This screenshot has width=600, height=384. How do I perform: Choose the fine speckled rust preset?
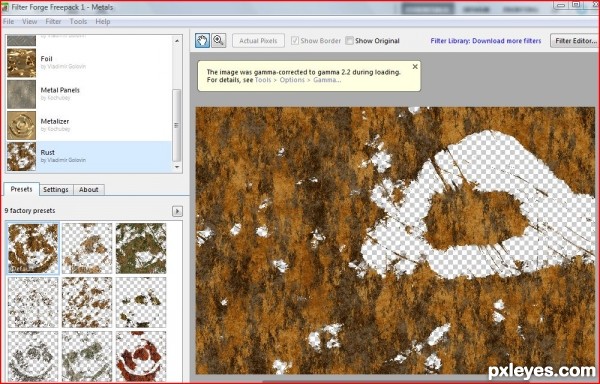pyautogui.click(x=33, y=303)
